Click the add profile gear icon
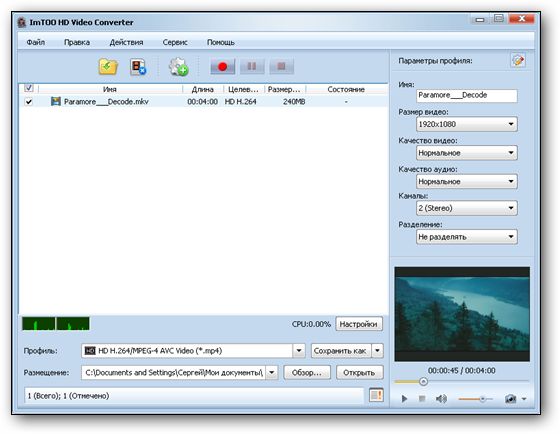 click(x=178, y=66)
